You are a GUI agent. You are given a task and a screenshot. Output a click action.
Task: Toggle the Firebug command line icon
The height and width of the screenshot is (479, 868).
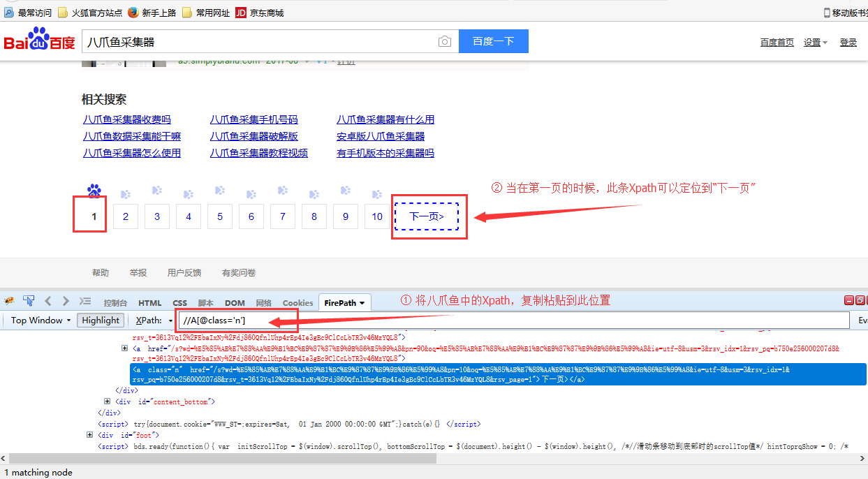point(85,302)
